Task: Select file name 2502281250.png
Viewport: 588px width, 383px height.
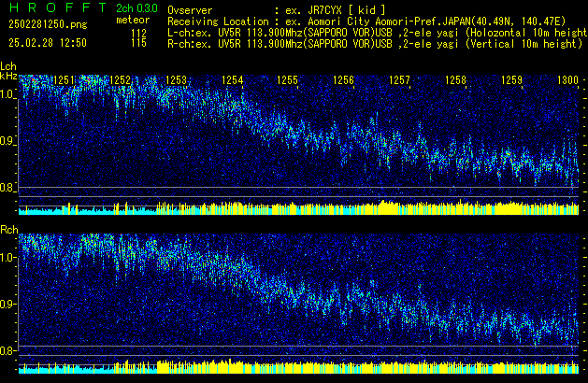Action: (48, 24)
